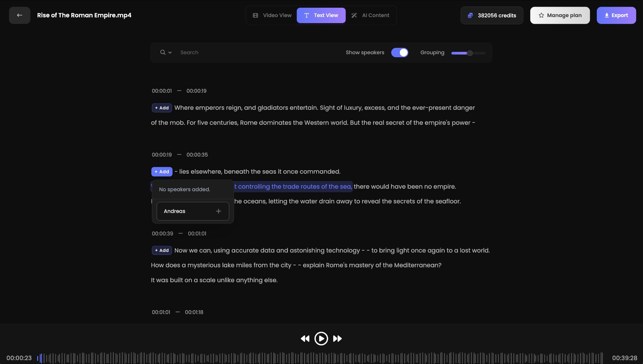The image size is (643, 364).
Task: Click the Grouping slider handle
Action: coord(470,53)
